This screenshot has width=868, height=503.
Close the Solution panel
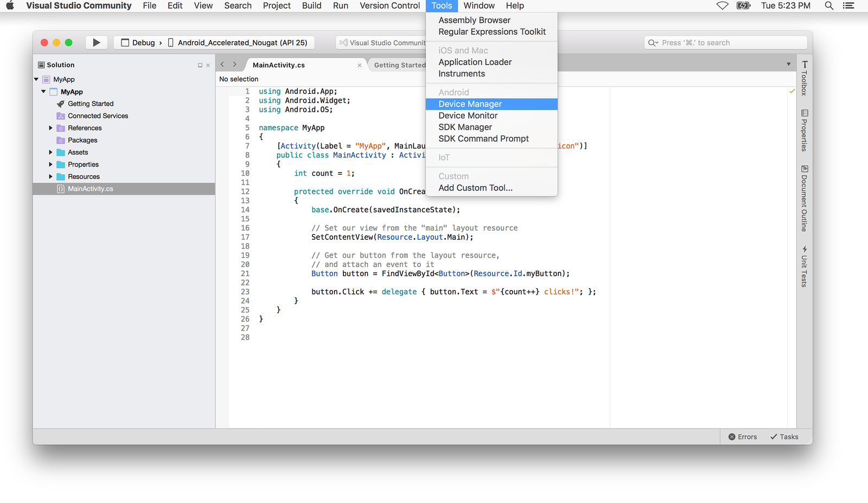(208, 65)
